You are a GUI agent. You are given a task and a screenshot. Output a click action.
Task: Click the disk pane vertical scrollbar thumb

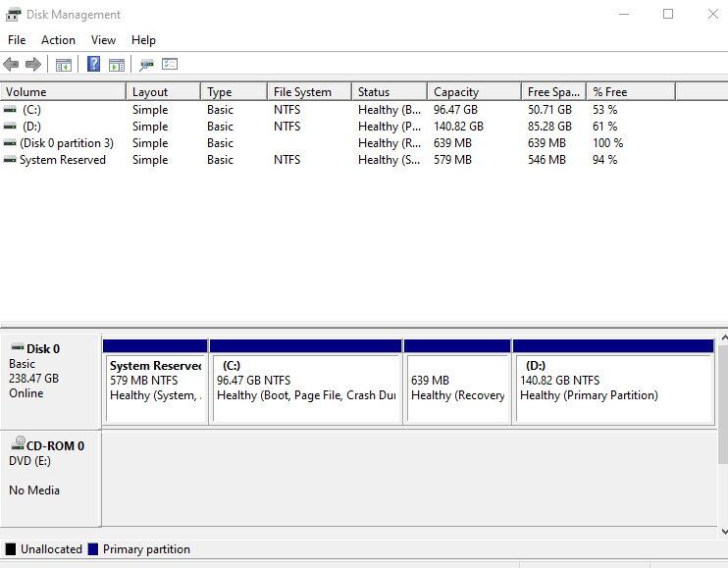(x=723, y=404)
